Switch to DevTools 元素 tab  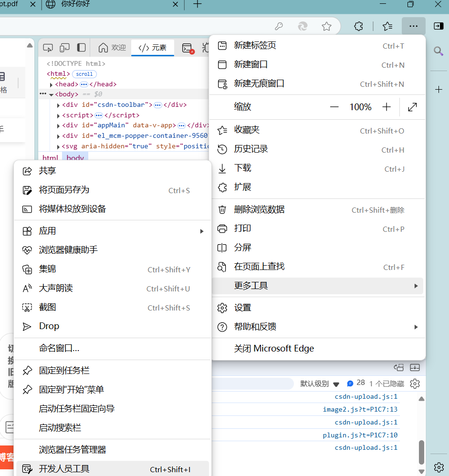(153, 48)
